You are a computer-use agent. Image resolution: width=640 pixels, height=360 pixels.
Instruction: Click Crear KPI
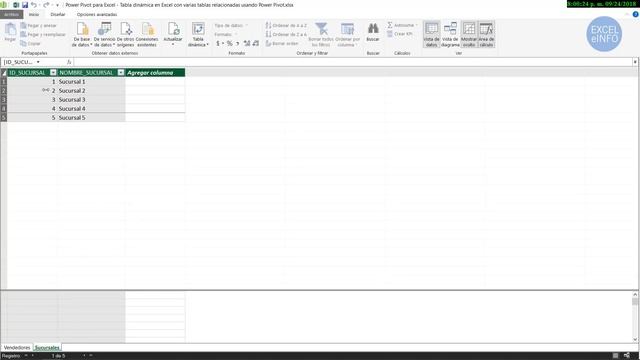[x=400, y=34]
